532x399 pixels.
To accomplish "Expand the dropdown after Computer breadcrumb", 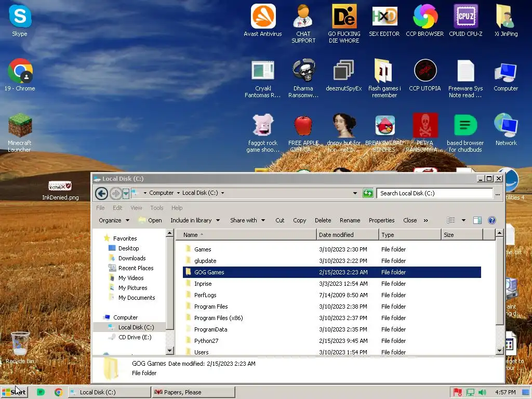I will [178, 193].
